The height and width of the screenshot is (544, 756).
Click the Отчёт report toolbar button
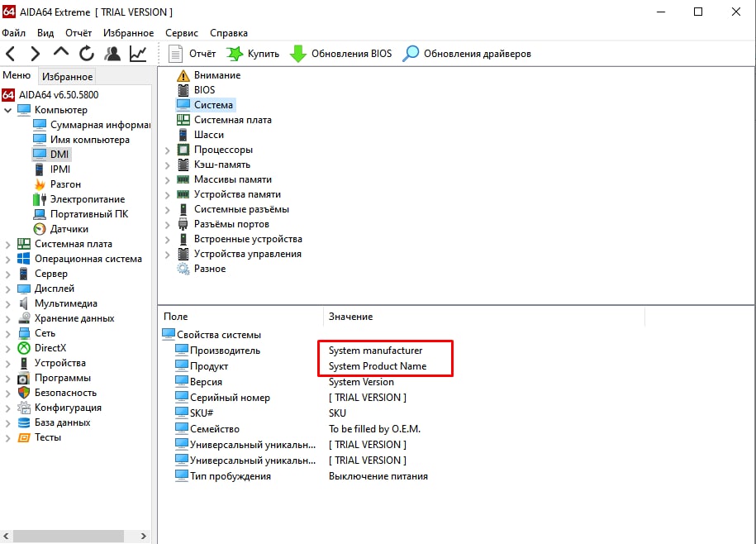(192, 54)
